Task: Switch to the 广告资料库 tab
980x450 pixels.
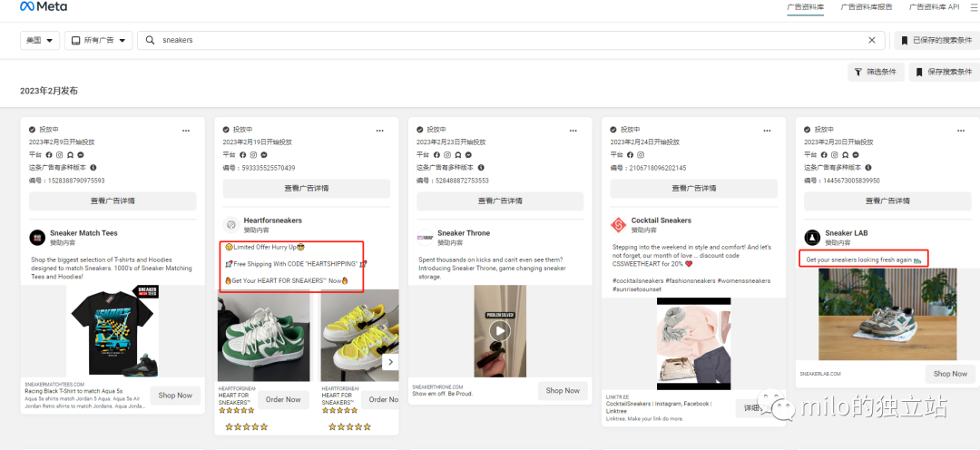Action: click(x=805, y=7)
